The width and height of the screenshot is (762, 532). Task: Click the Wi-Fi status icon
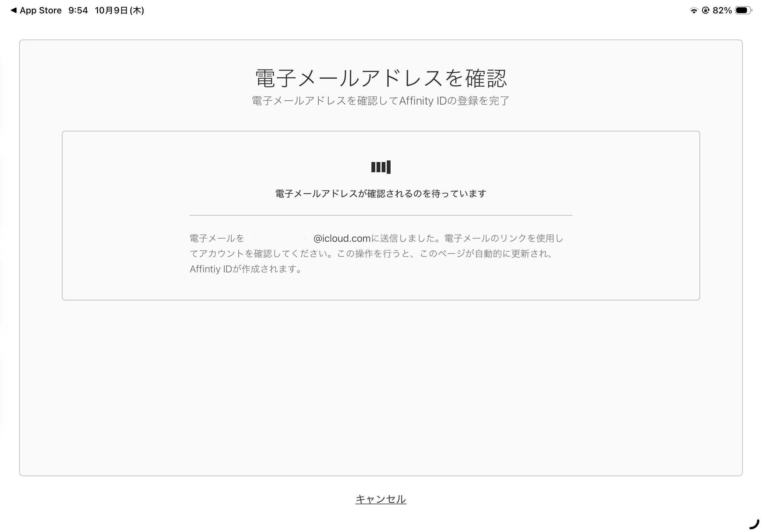(x=694, y=11)
